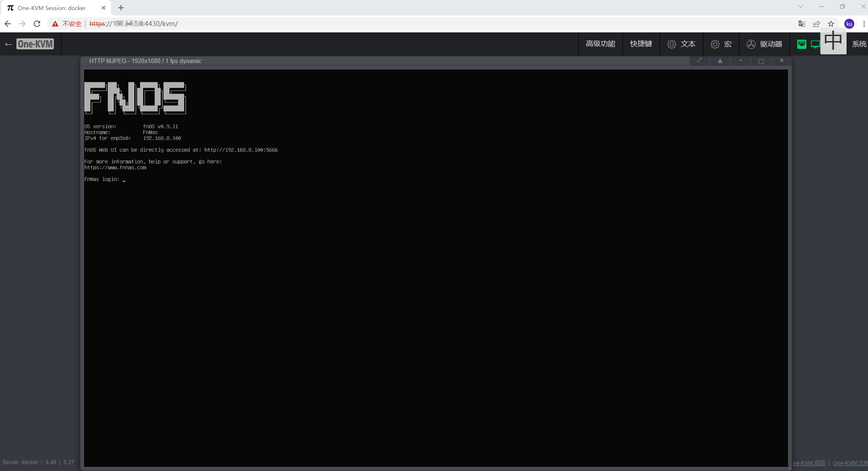Click the back arrow beside One-KVM logo
This screenshot has width=868, height=471.
click(8, 44)
